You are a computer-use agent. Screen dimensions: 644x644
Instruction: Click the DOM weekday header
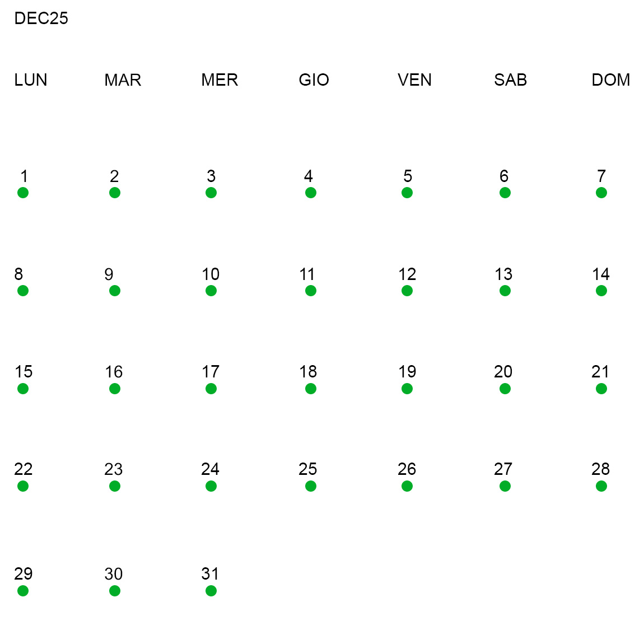pos(610,80)
